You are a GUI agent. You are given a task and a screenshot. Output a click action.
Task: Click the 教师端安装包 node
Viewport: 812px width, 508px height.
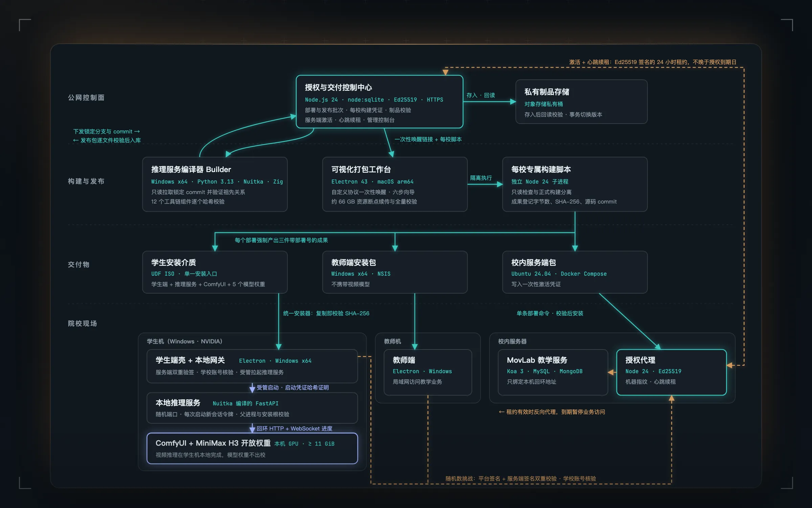coord(395,272)
